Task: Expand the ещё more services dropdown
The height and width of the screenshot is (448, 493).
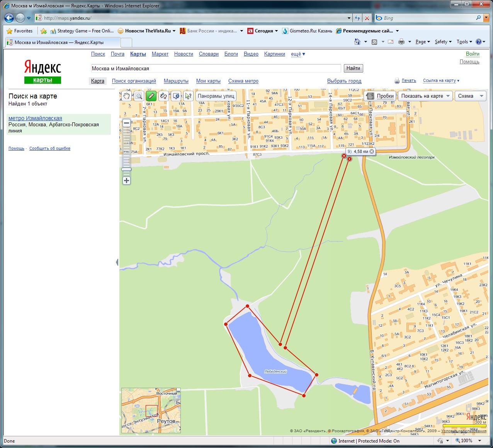Action: tap(298, 54)
